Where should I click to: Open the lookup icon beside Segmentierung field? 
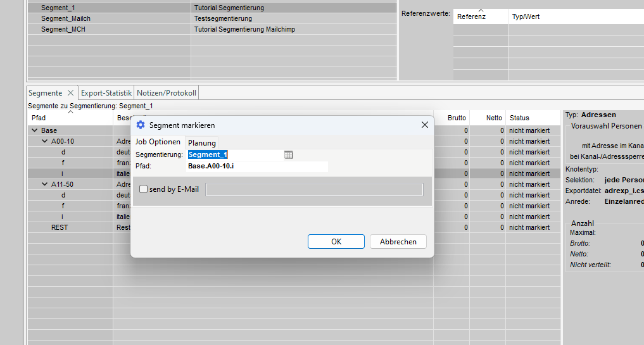click(289, 154)
